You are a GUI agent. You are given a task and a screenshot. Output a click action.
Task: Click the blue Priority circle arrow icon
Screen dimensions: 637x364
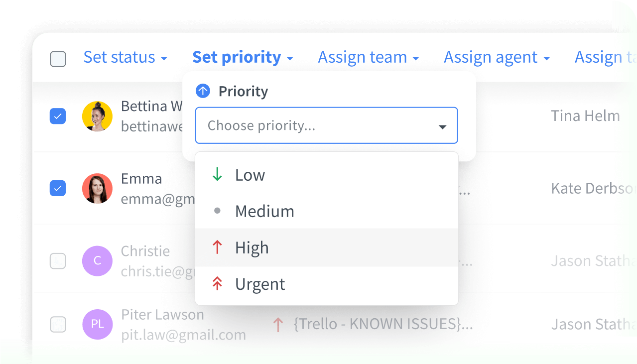[x=203, y=91]
